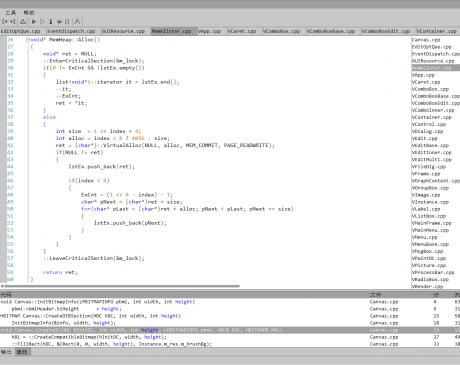Select result row 'hBi = ::CreateCompatibleBitmap'

coord(230,337)
